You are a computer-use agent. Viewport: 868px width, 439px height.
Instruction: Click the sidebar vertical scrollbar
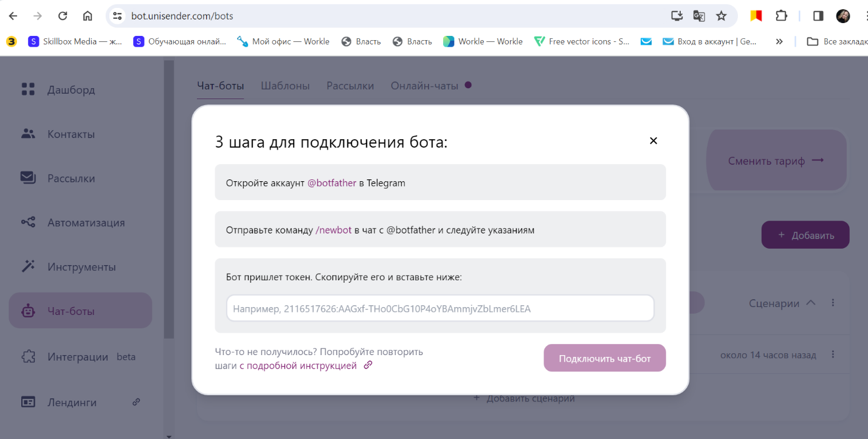point(169,199)
